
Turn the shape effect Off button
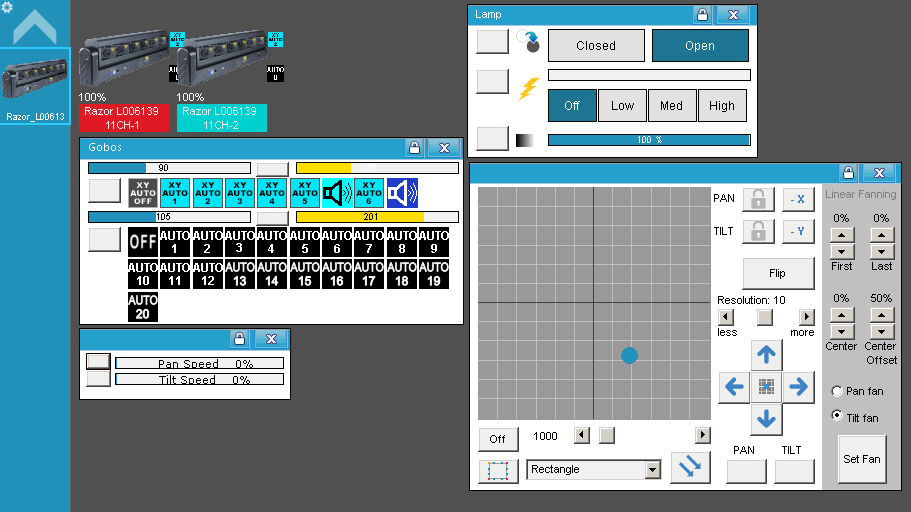(498, 439)
